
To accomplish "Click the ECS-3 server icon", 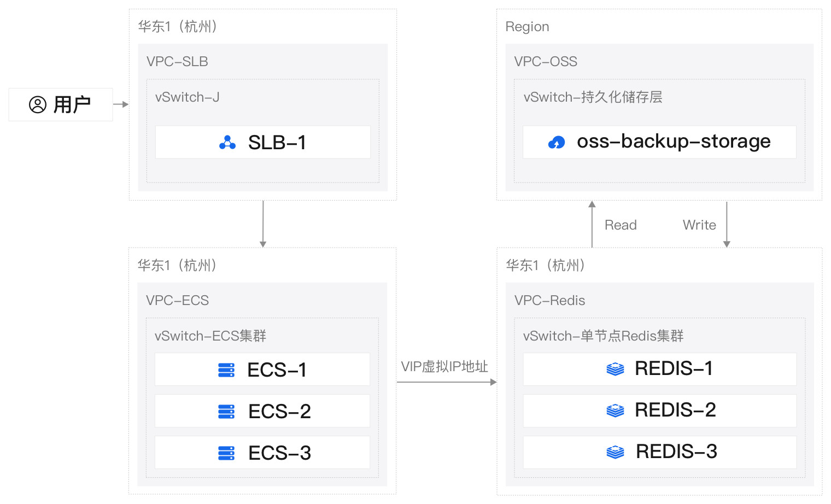I will (226, 453).
